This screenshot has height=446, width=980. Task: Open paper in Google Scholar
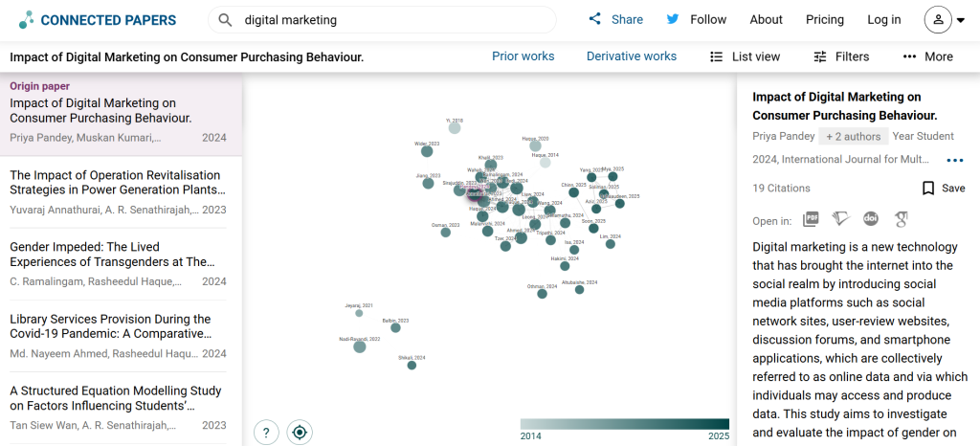(901, 220)
